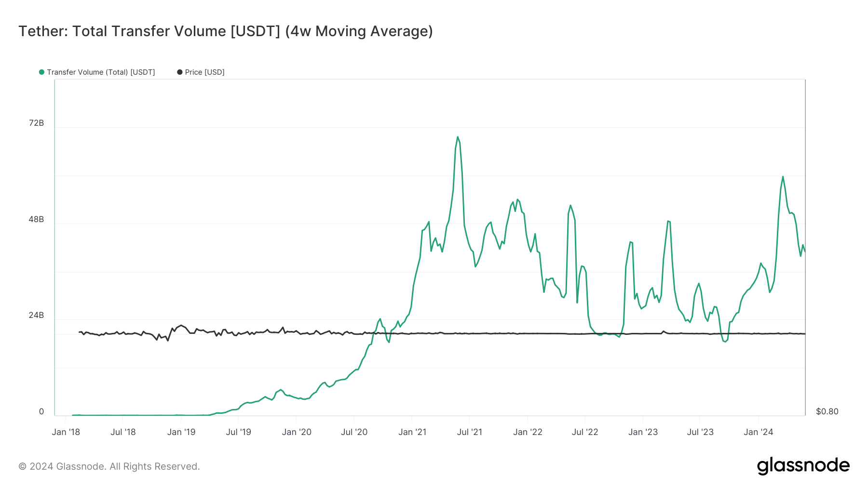Click the 72B y-axis label
The image size is (868, 488).
pyautogui.click(x=36, y=123)
